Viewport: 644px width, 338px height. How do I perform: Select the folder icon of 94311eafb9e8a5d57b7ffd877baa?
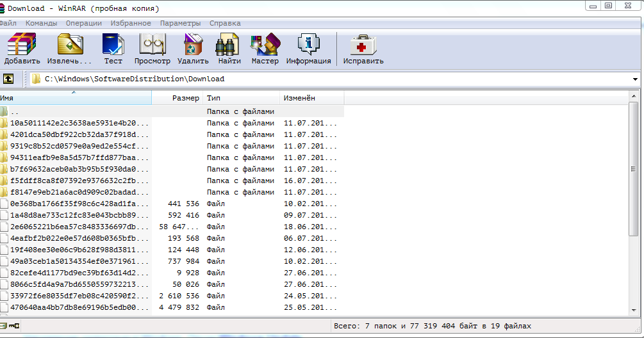pos(4,157)
